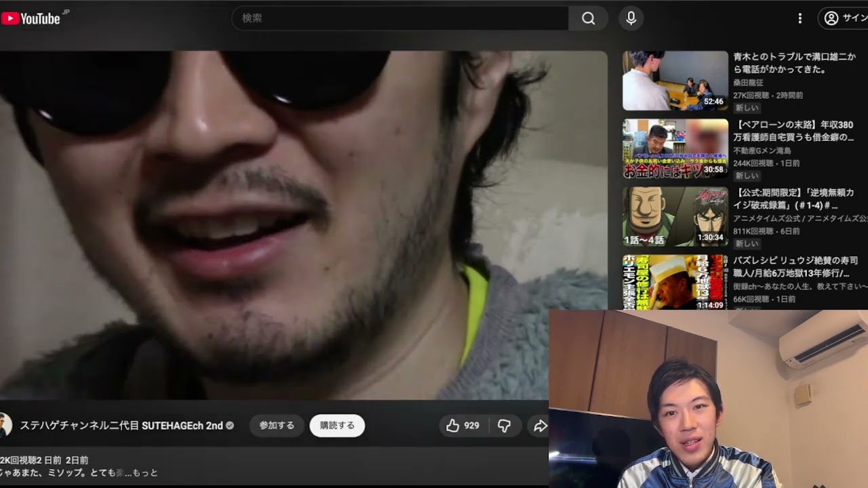Open thumbnail of the 1:30:34 Kaiji video
Viewport: 868px width, 488px height.
[675, 216]
